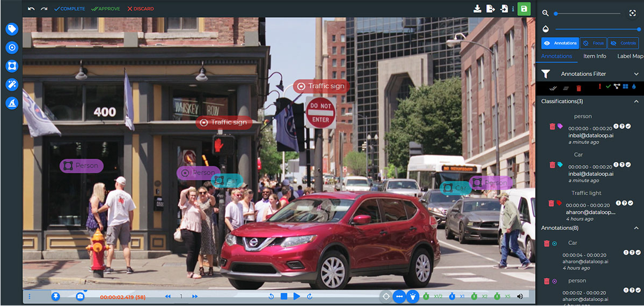
Task: Skip forward using rotate-right icon
Action: coord(310,296)
